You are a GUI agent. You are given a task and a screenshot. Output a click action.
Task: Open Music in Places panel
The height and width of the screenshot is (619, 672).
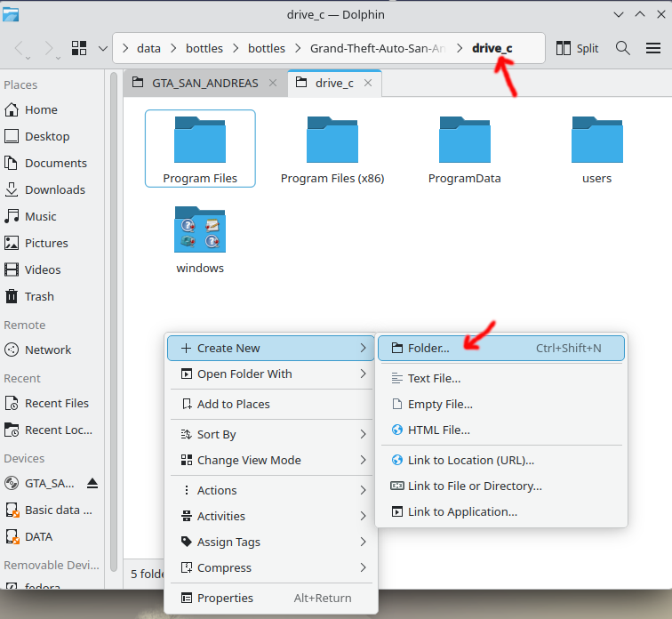(52, 216)
